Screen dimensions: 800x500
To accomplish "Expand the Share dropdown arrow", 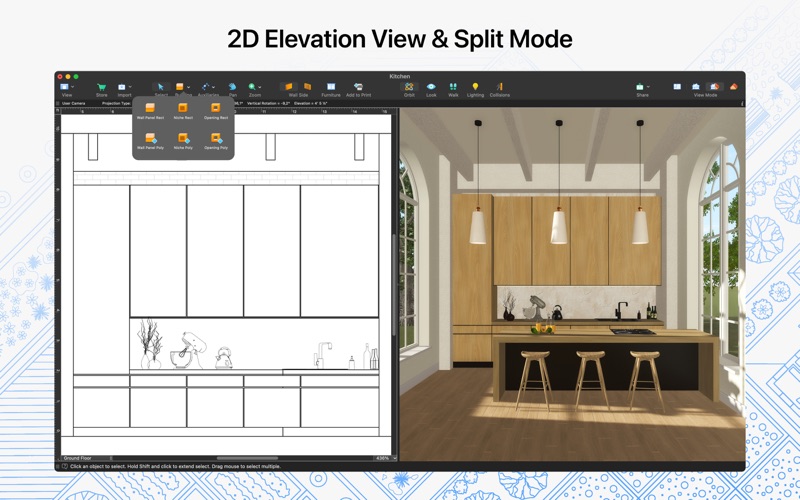I will [x=647, y=87].
